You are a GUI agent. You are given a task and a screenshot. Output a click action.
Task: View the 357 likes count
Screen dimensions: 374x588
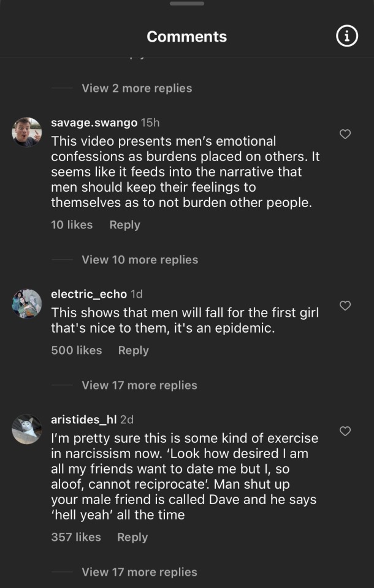click(x=76, y=537)
